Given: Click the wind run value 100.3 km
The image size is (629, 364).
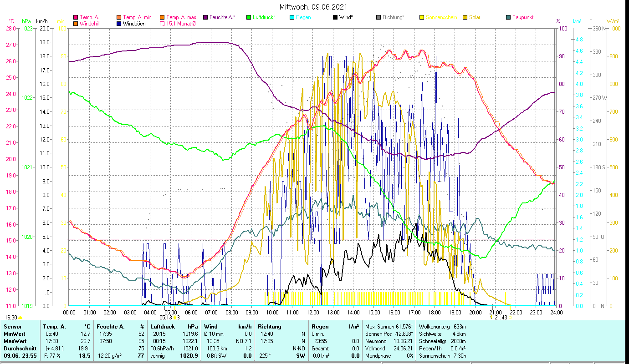Looking at the screenshot, I should 217,349.
